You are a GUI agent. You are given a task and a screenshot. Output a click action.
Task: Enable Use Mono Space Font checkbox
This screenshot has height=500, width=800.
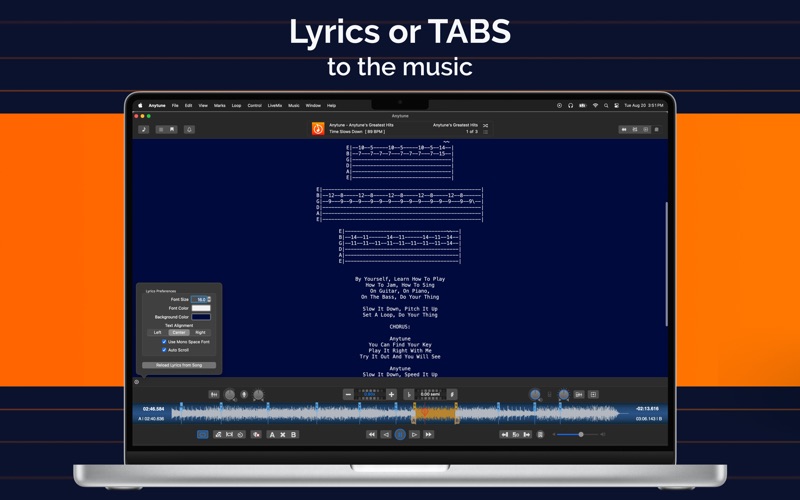point(164,342)
